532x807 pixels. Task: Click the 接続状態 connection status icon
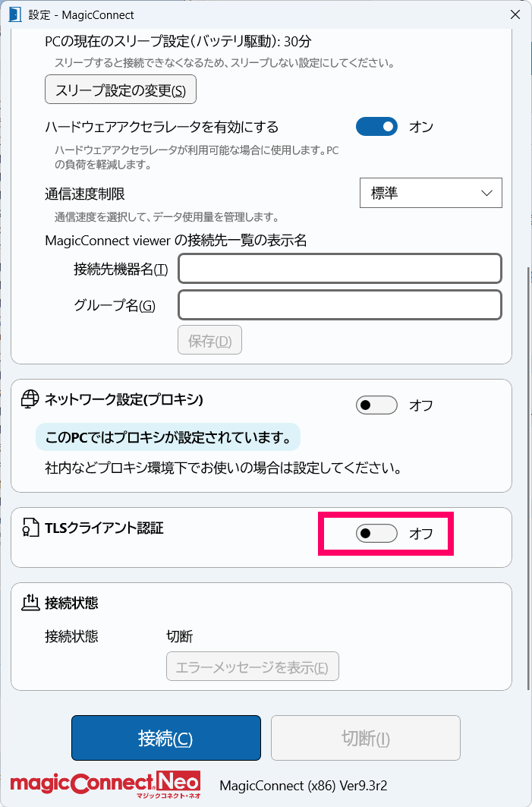30,603
